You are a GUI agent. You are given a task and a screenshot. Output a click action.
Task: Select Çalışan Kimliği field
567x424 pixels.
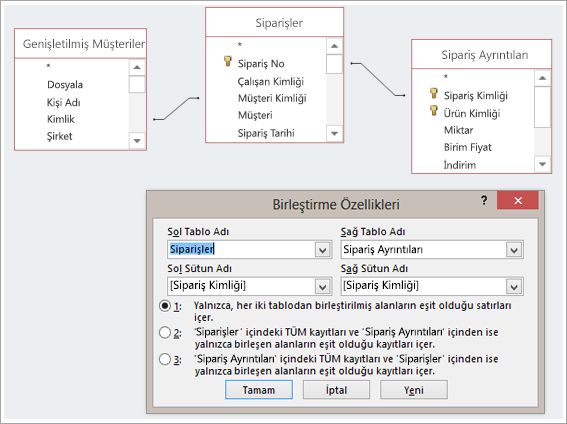click(271, 82)
